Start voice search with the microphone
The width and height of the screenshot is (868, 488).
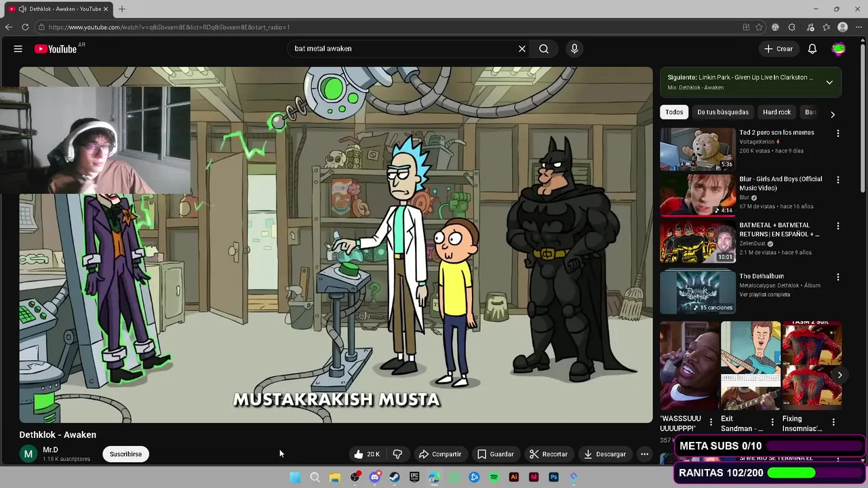point(574,49)
